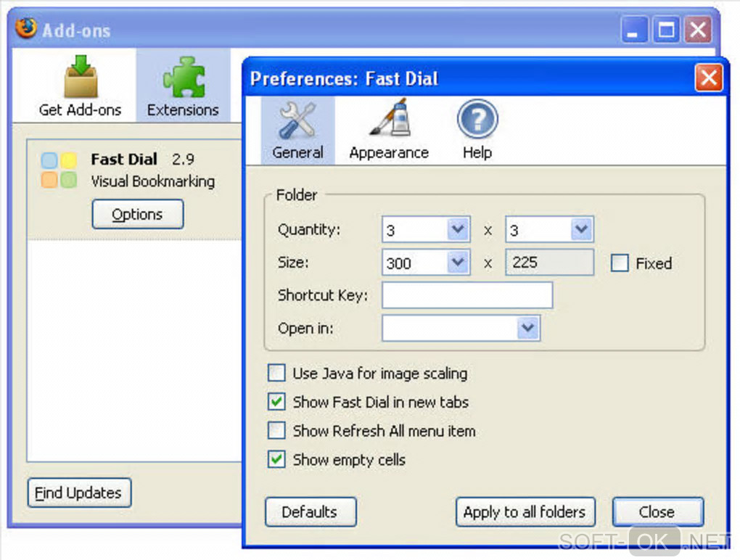740x560 pixels.
Task: Click the Firefox icon in Add-ons title bar
Action: [26, 28]
